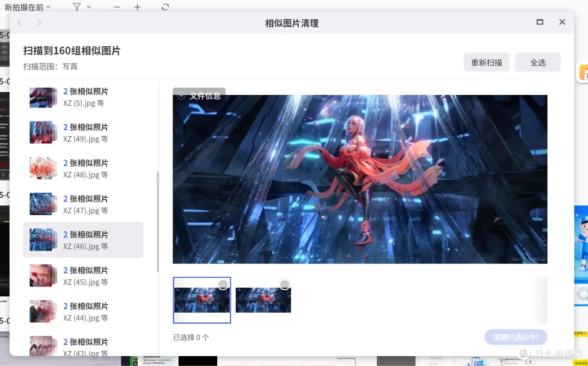Click the refresh icon in the toolbar
Viewport: 588px width, 366px height.
click(165, 7)
